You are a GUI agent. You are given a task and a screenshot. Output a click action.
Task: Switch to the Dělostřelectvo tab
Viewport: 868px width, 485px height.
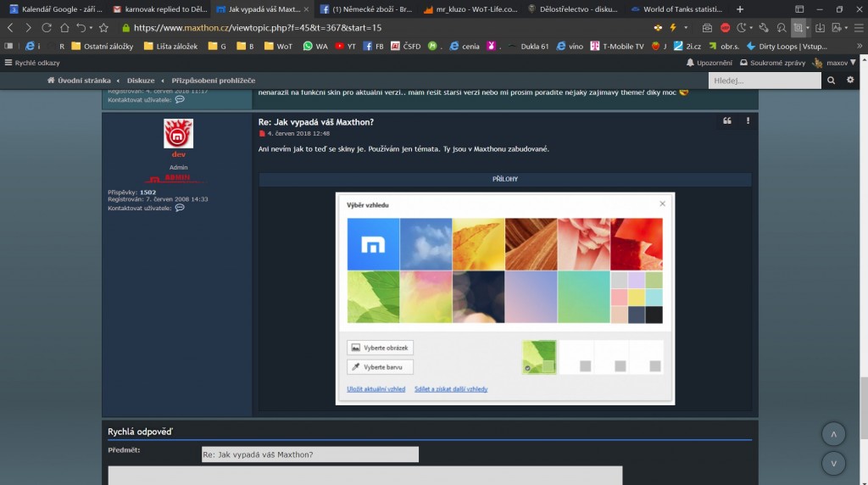tap(574, 8)
